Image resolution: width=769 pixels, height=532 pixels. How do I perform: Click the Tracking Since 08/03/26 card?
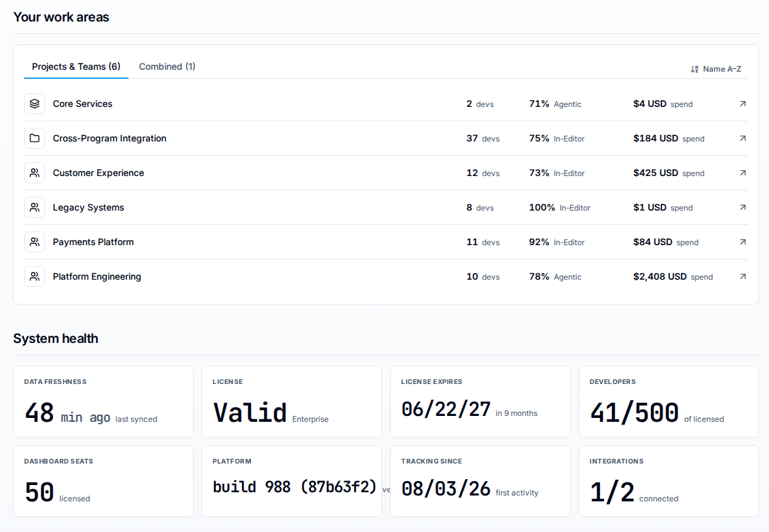480,481
